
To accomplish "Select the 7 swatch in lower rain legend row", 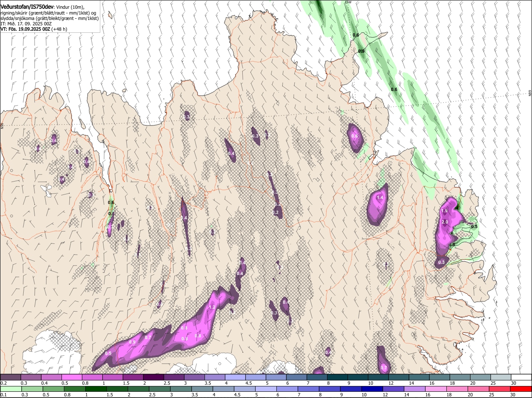I will (308, 389).
